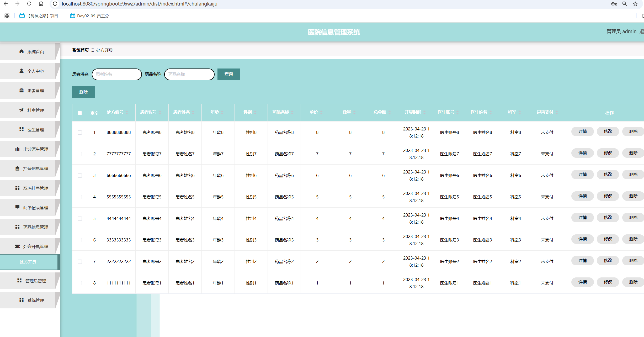Screen dimensions: 644x337
Task: Sort by the 患者账号 column arrows
Action: click(x=160, y=113)
